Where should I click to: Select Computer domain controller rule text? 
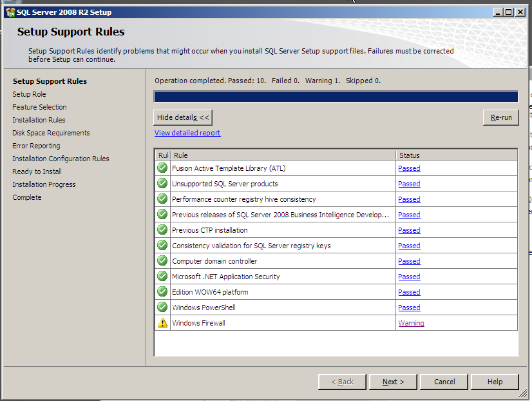pos(214,261)
